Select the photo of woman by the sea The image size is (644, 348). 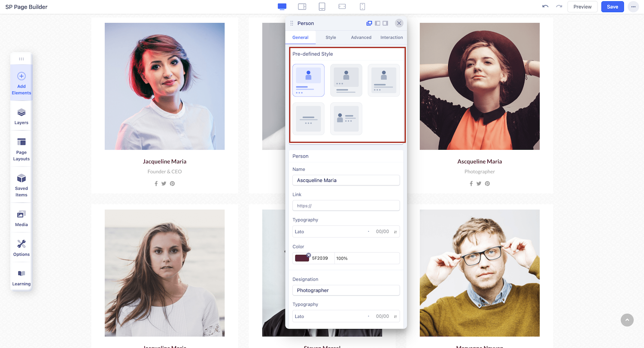(164, 273)
